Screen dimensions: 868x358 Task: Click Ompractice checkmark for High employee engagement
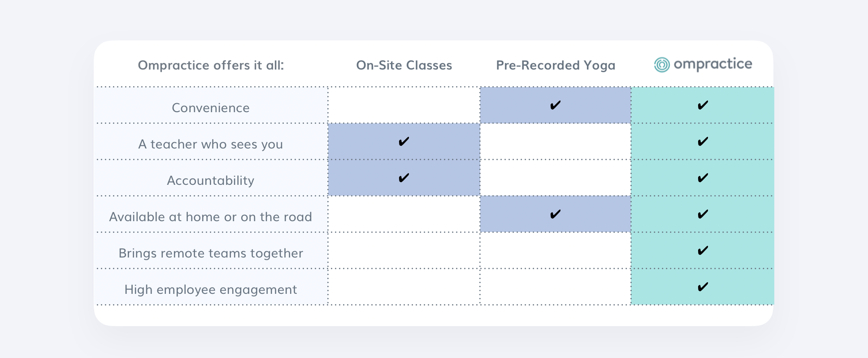(703, 287)
